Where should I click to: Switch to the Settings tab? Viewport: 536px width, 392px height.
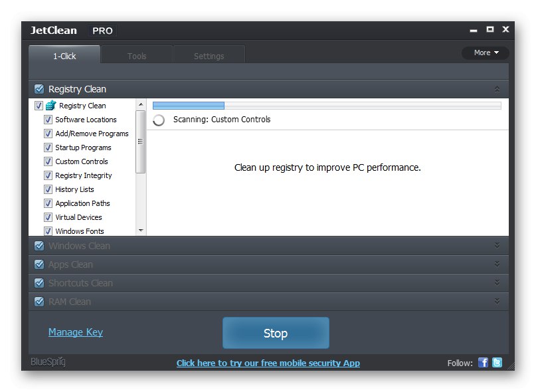click(x=209, y=54)
